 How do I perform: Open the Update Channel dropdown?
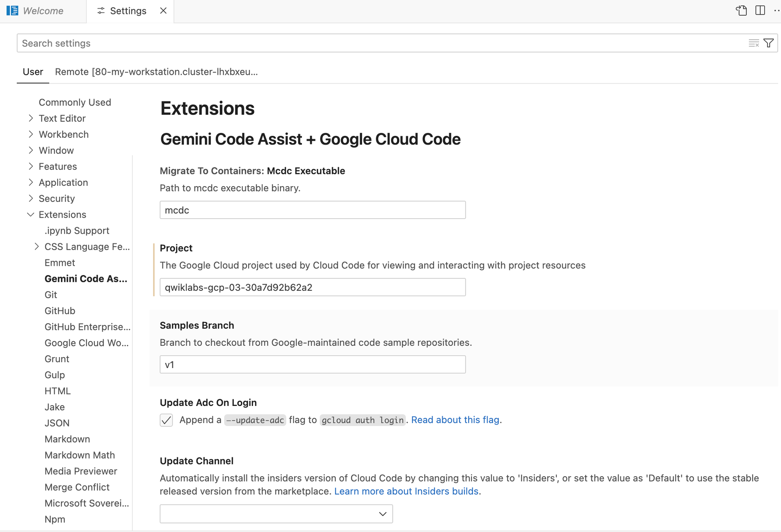(x=276, y=514)
